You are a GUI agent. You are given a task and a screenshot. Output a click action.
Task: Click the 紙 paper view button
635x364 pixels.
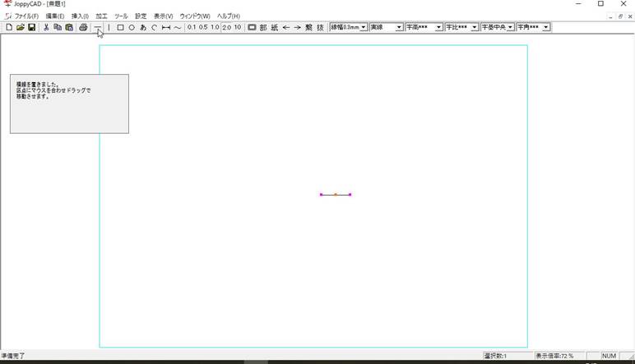coord(275,27)
